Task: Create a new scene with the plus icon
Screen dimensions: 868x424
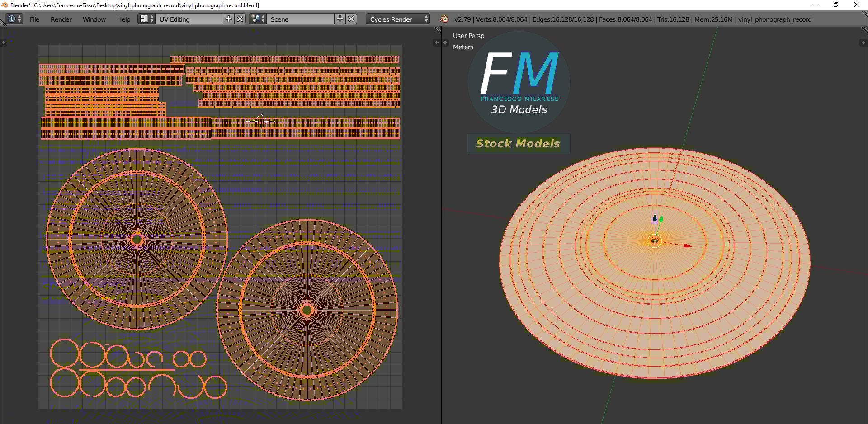Action: [x=340, y=19]
